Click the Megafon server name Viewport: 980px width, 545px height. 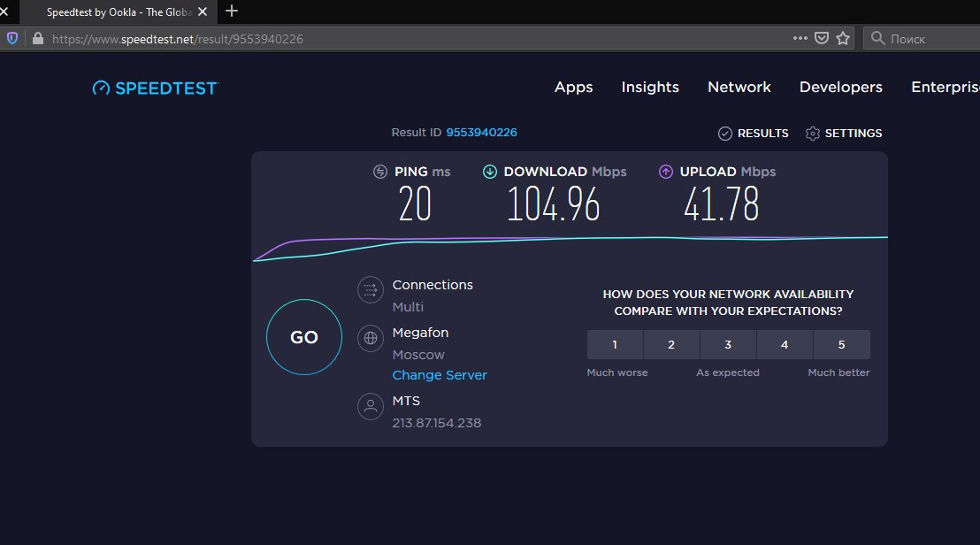click(x=421, y=333)
